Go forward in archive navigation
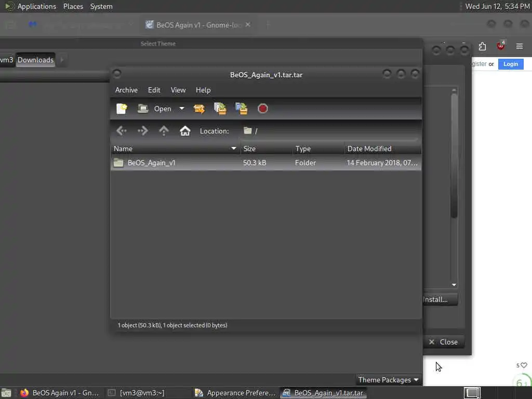The image size is (532, 399). 142,130
